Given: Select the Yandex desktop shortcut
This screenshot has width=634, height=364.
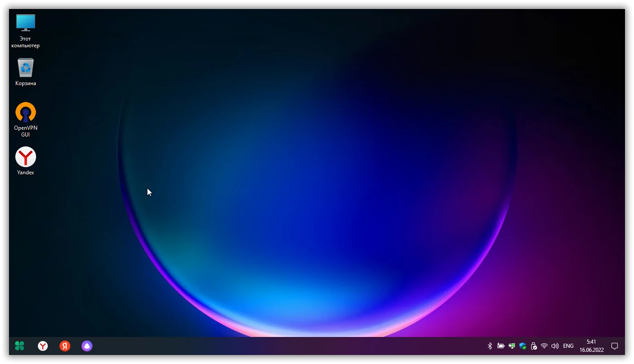Looking at the screenshot, I should 26,161.
